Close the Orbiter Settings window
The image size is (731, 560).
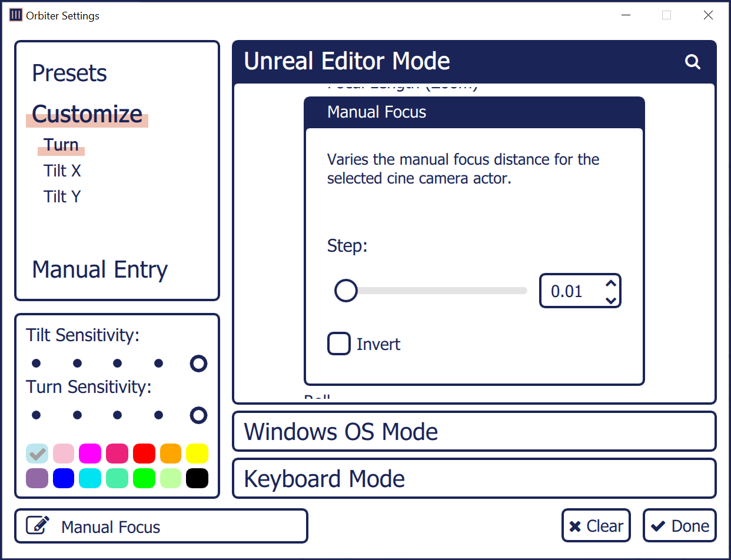(x=708, y=15)
